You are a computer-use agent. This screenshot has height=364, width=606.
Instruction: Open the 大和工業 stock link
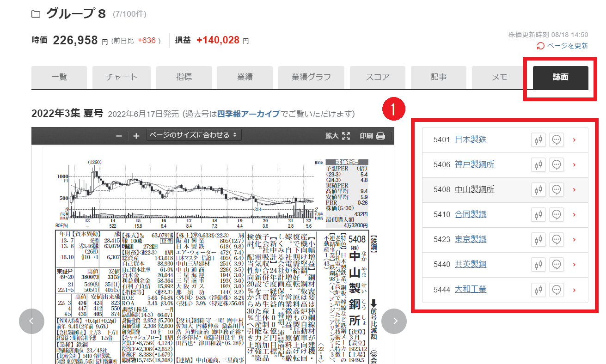click(x=471, y=290)
